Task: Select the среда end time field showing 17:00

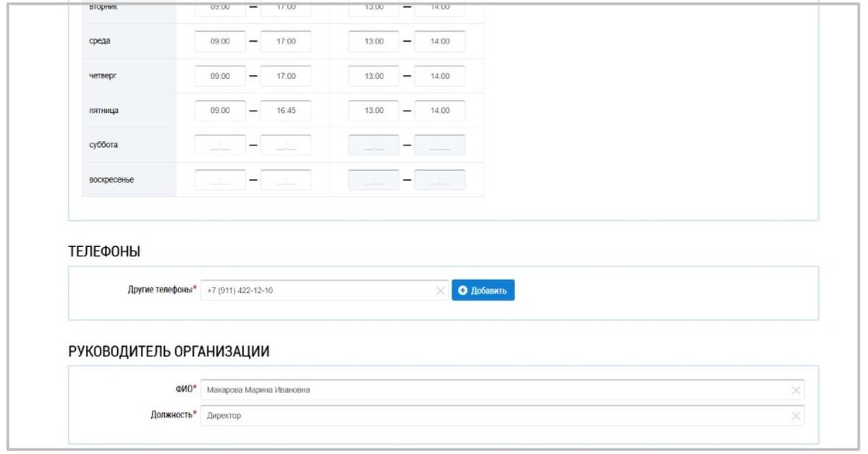Action: pos(287,41)
